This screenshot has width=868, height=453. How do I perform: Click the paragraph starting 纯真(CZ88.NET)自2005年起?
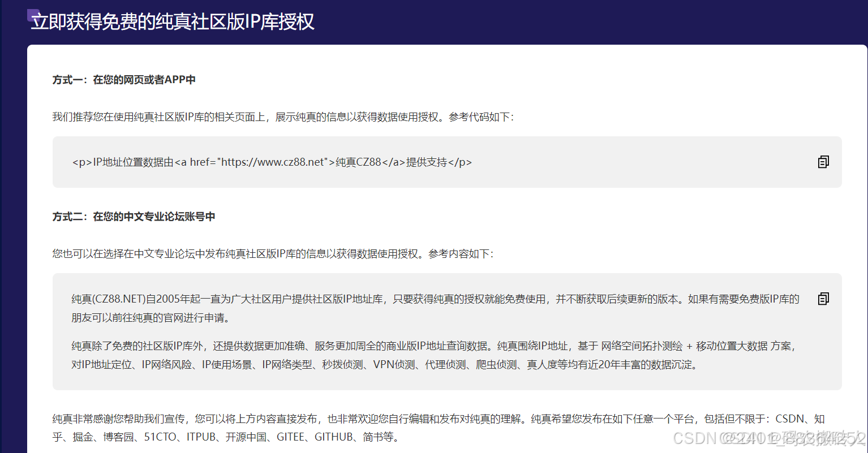436,308
